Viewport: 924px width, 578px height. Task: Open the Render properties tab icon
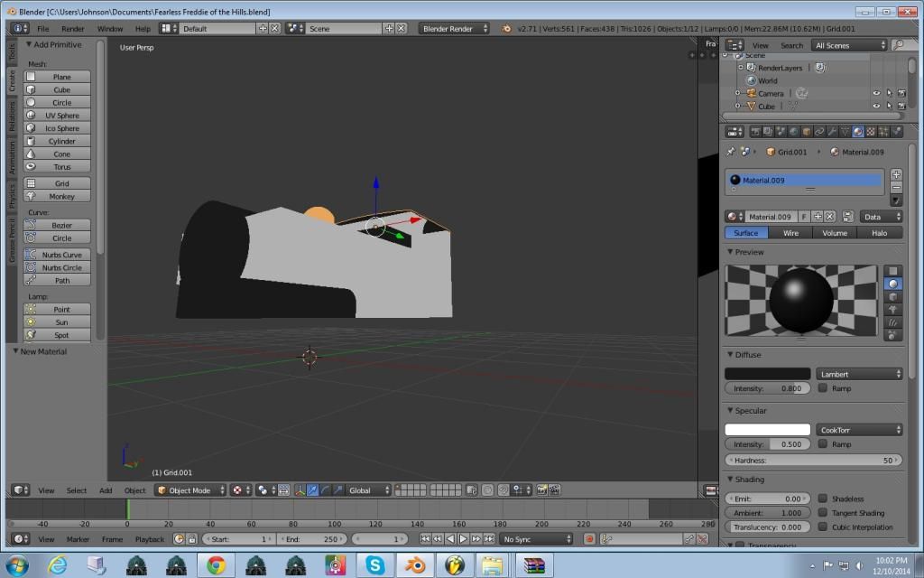click(x=755, y=132)
